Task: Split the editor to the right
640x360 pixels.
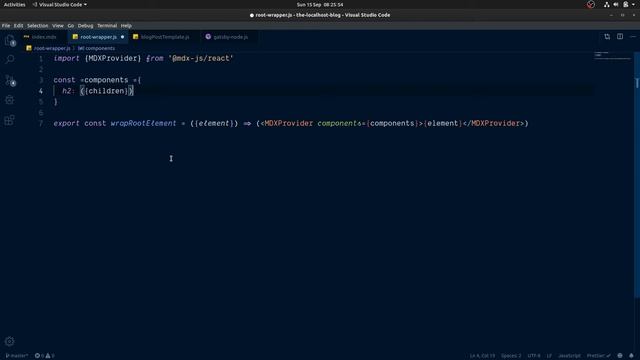Action: [620, 37]
